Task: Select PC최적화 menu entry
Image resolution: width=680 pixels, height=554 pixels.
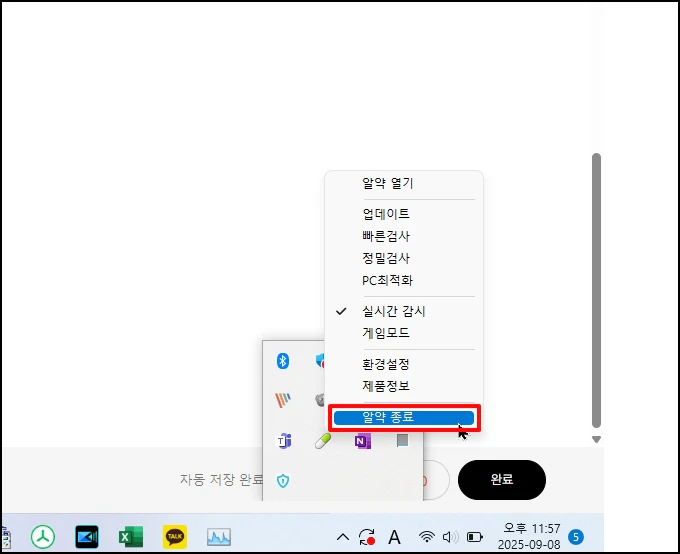Action: coord(404,280)
